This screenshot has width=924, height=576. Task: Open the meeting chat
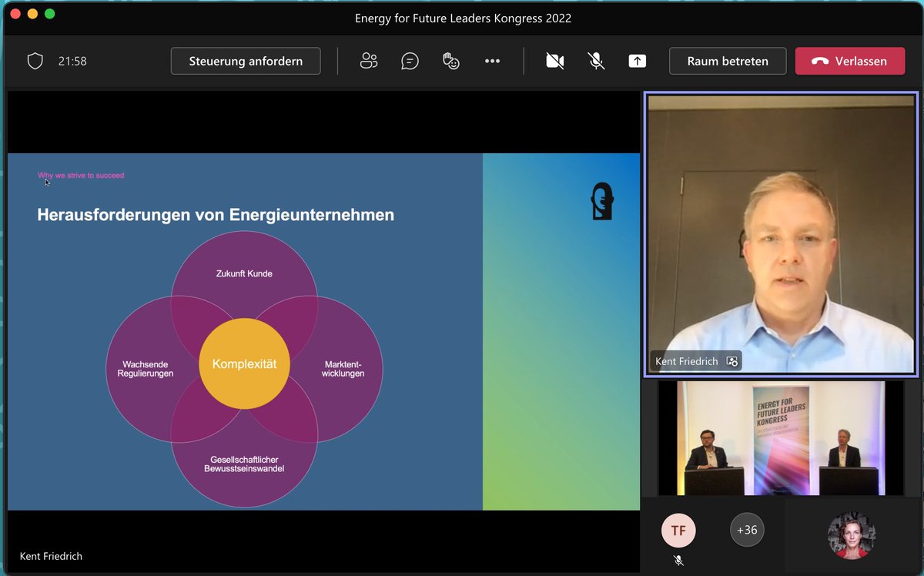[410, 61]
